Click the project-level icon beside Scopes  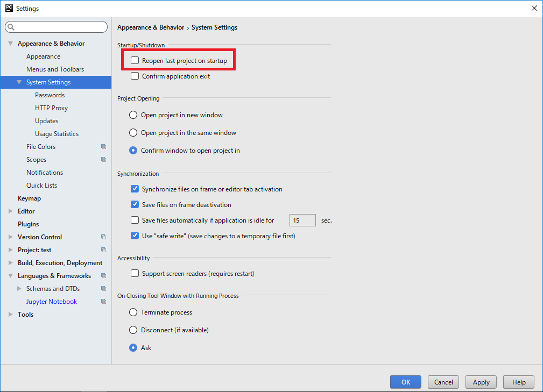(x=103, y=160)
